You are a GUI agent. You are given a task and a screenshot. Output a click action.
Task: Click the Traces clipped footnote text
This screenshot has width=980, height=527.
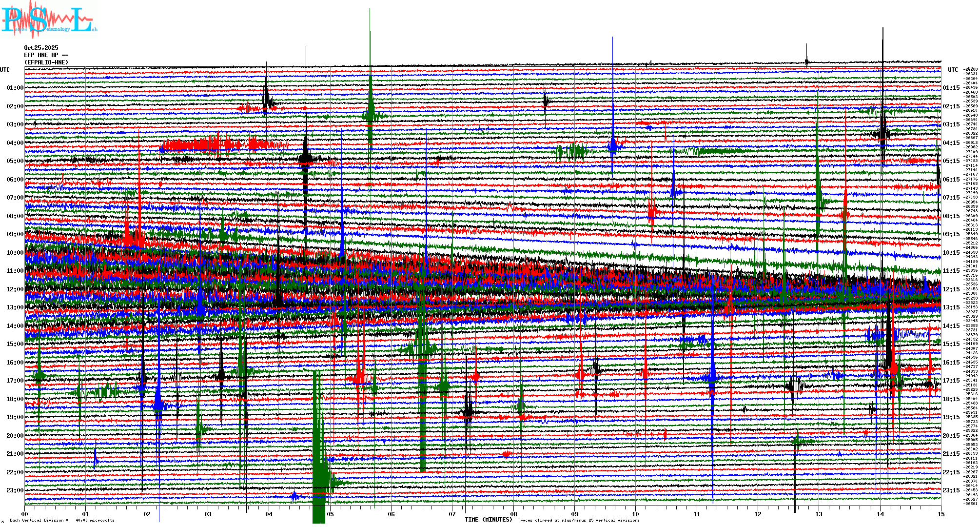[x=578, y=520]
